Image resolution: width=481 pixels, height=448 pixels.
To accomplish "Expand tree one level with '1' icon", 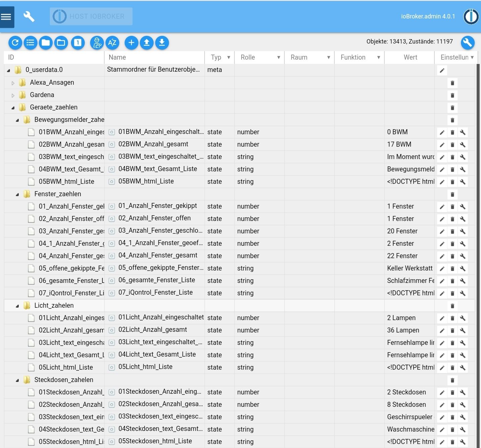I will click(x=78, y=43).
